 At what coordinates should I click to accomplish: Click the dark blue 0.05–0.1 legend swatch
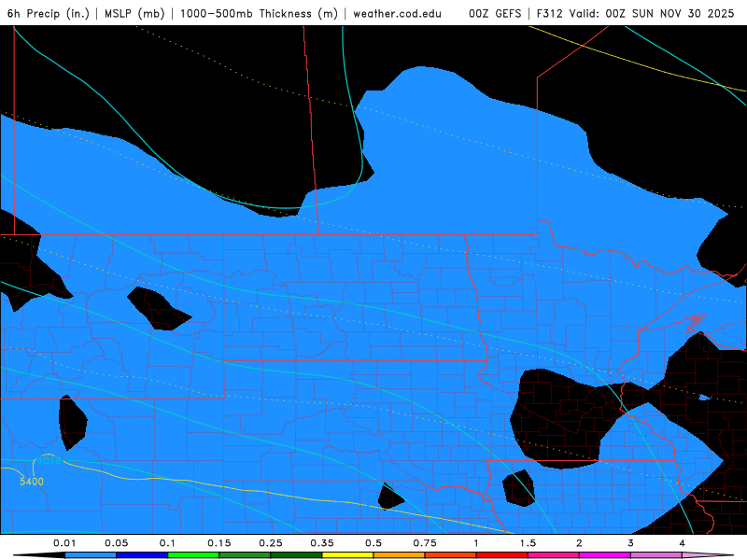(142, 555)
